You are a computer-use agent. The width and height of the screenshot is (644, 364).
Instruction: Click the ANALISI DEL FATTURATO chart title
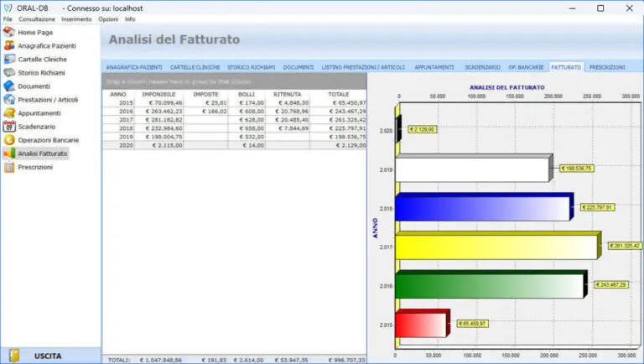506,87
